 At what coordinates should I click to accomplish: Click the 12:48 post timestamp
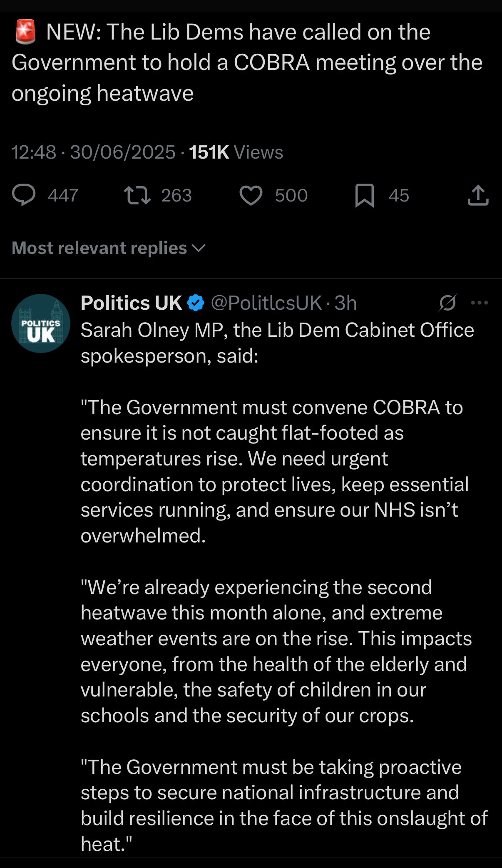[x=34, y=152]
